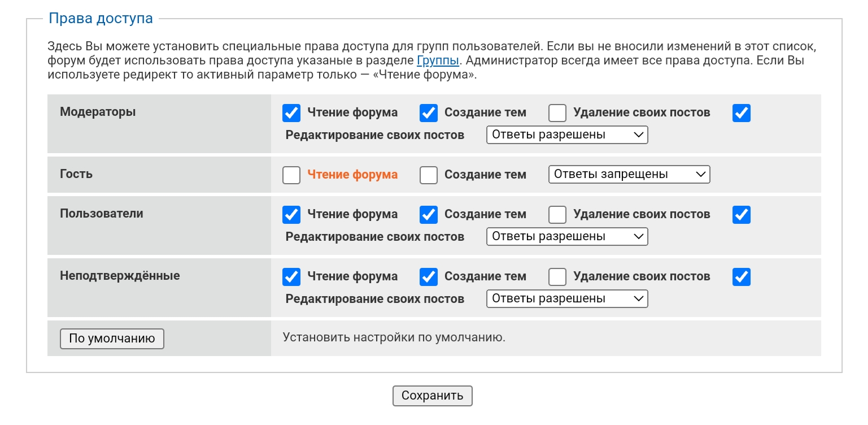Uncheck Чтение форума checkbox for Пользователи
The width and height of the screenshot is (868, 425).
[x=291, y=215]
